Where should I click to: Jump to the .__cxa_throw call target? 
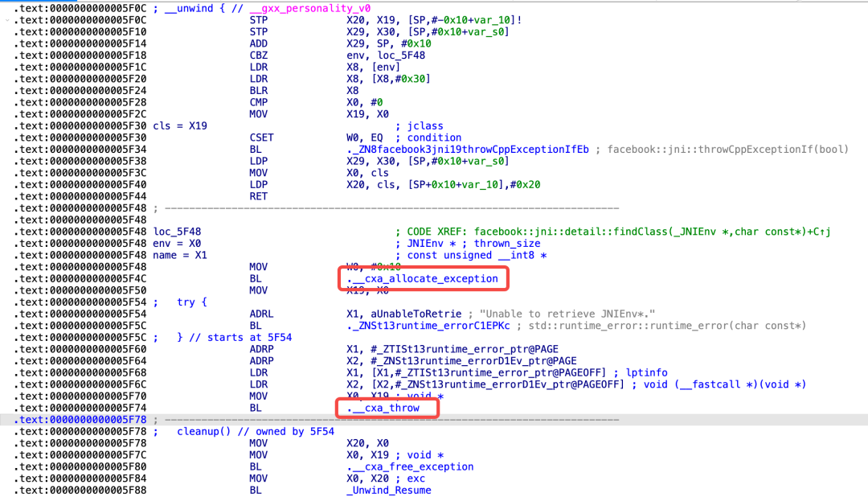coord(383,408)
